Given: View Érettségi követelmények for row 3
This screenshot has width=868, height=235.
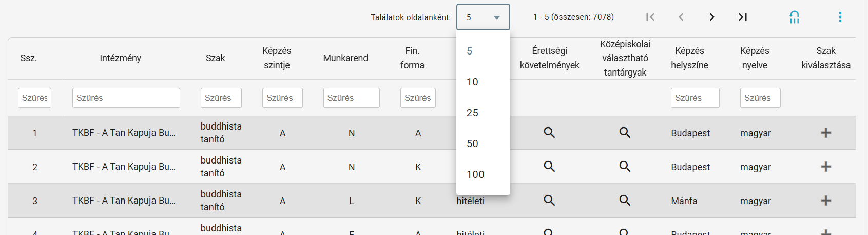Looking at the screenshot, I should pyautogui.click(x=549, y=201).
